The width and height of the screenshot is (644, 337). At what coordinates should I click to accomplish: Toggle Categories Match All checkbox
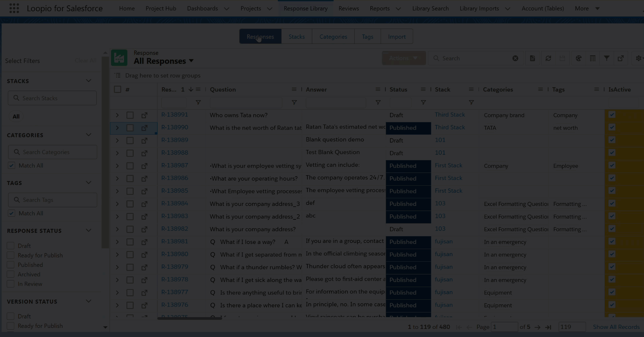tap(11, 165)
